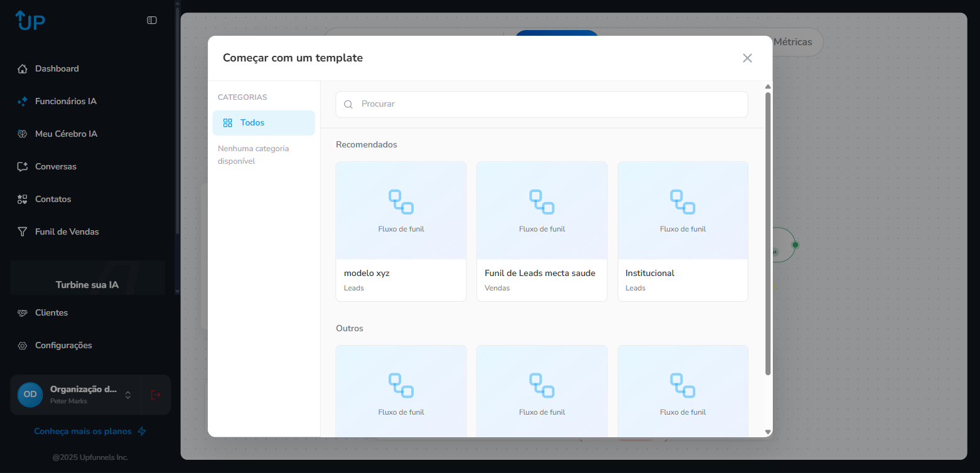Open Funcionários IA sparkle icon

point(23,102)
